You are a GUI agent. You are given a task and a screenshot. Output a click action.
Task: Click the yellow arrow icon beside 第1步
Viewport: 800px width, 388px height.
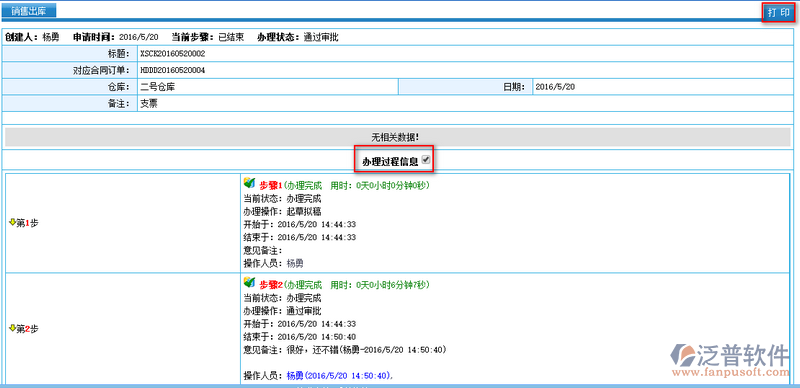tap(13, 222)
